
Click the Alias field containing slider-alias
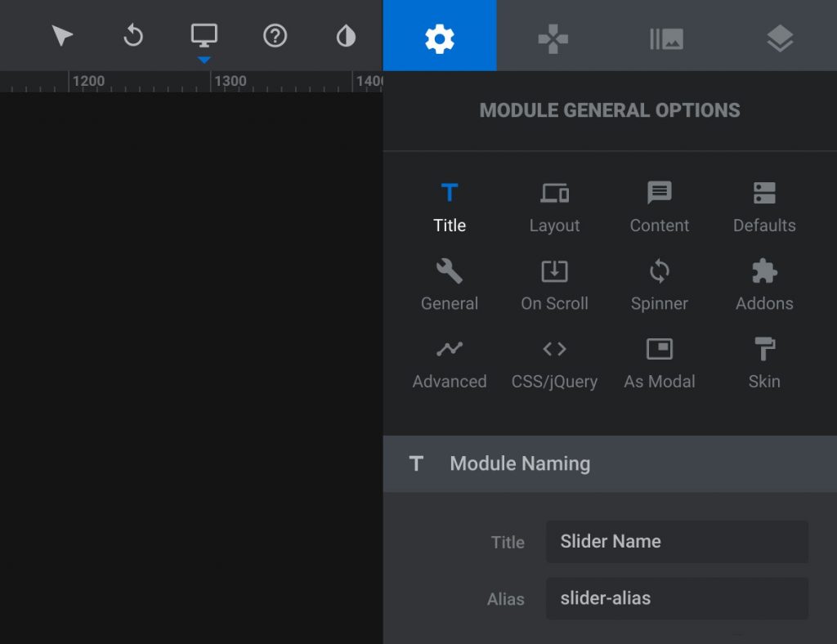677,599
